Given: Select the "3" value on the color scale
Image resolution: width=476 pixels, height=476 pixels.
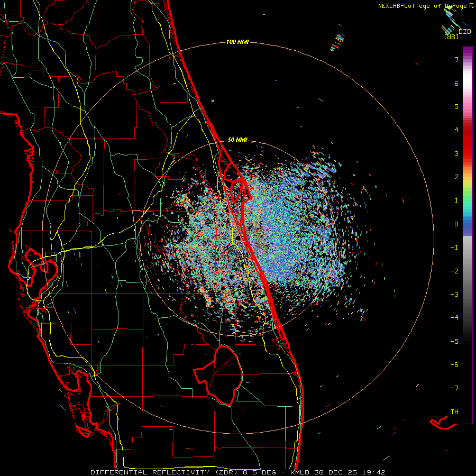Looking at the screenshot, I should (456, 153).
